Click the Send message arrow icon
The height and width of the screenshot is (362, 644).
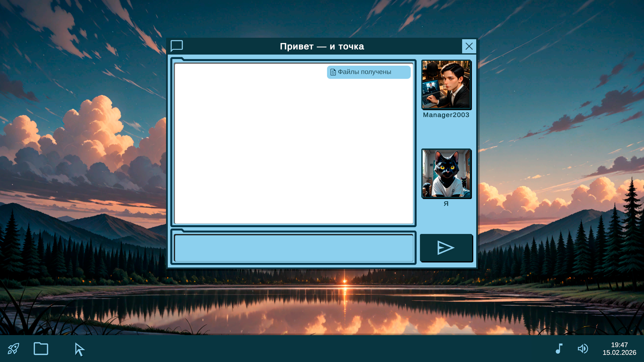point(446,247)
